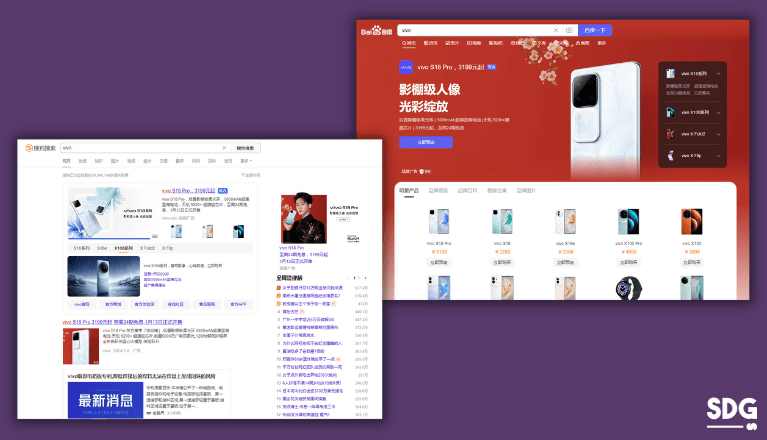Click the Baidu maps tab in the top nav

coord(582,43)
